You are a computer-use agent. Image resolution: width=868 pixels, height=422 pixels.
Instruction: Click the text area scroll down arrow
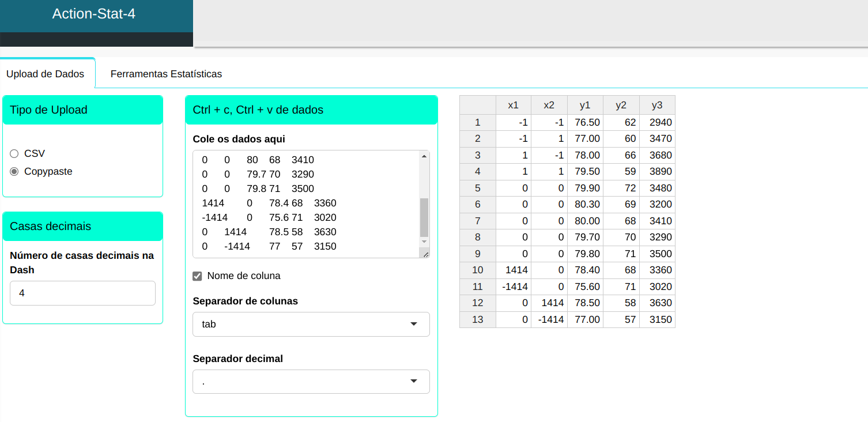pos(424,241)
